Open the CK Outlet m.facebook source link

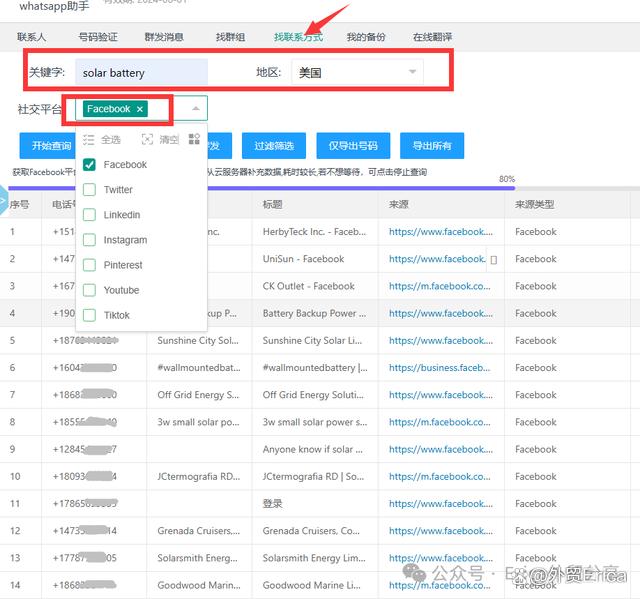click(440, 286)
